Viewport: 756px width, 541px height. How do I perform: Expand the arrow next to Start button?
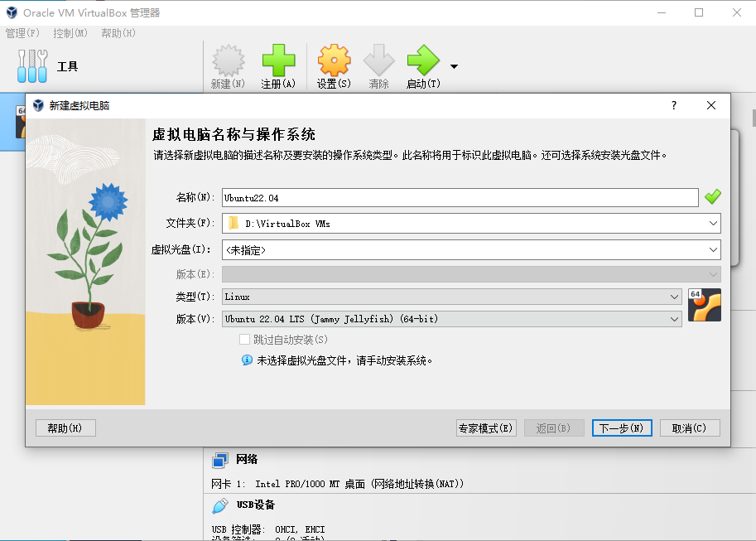454,66
